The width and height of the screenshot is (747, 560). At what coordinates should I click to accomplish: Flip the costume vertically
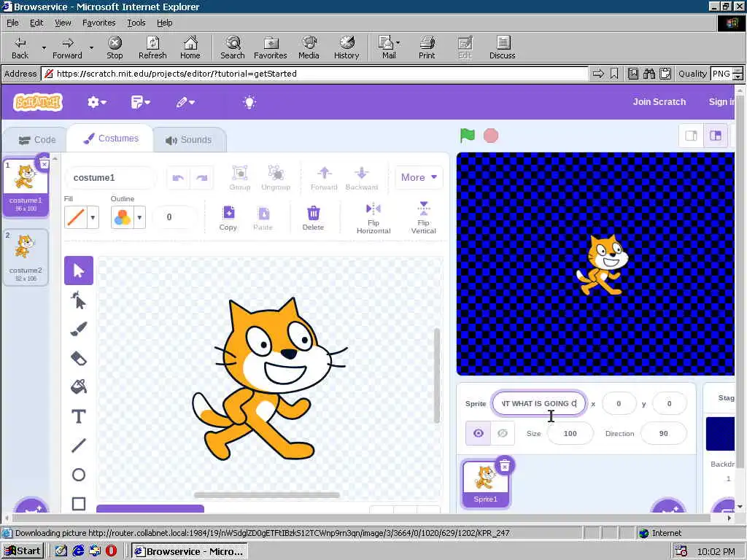[424, 219]
